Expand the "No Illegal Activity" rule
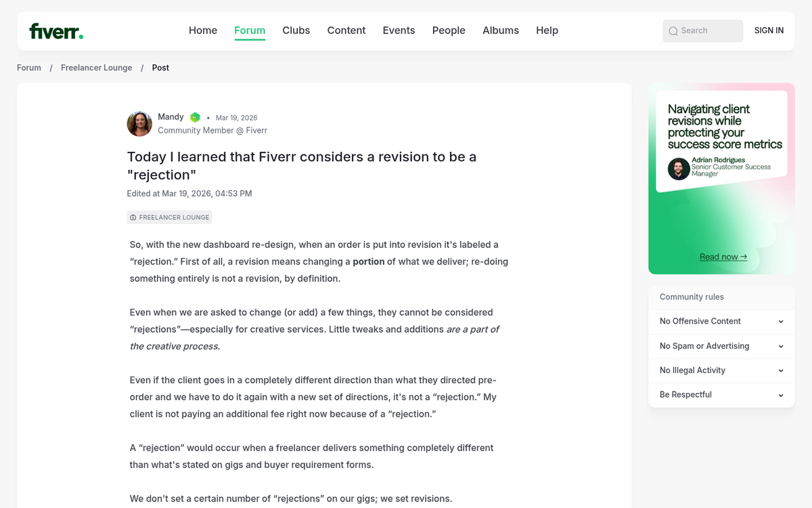The height and width of the screenshot is (508, 812). tap(721, 370)
